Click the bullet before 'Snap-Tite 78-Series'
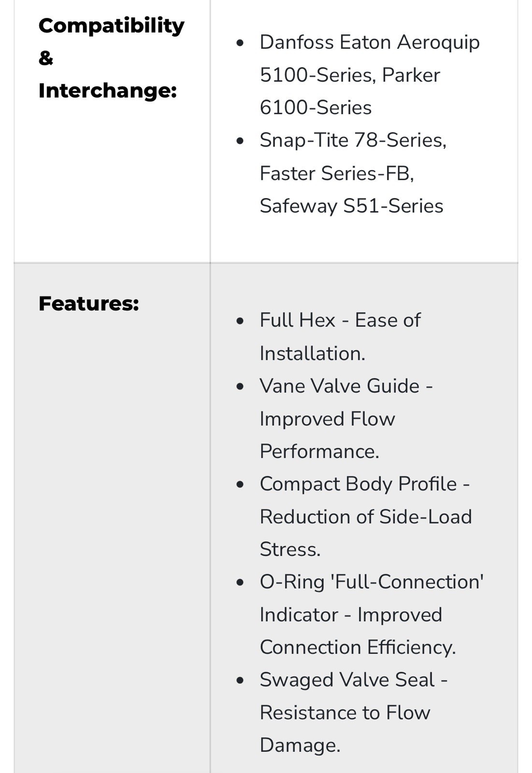The image size is (532, 773). coord(240,141)
